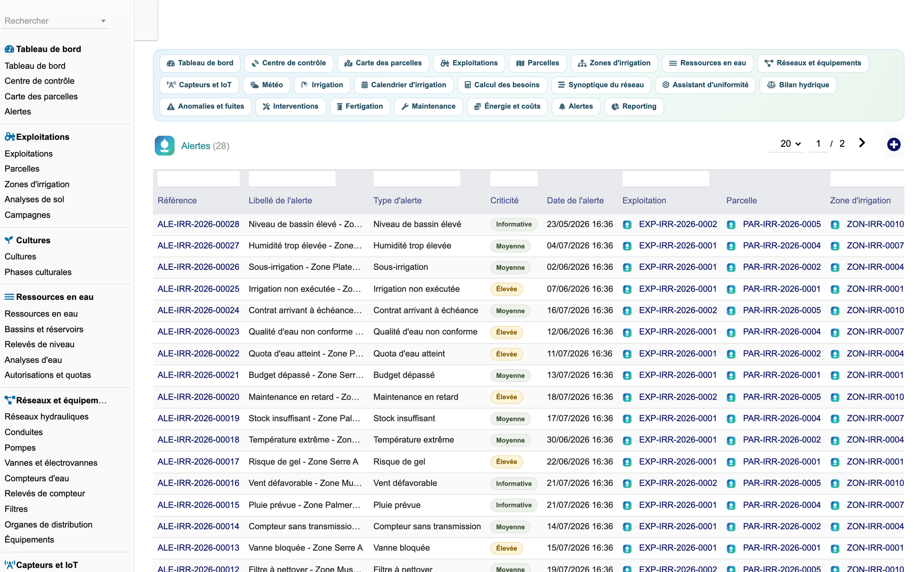Screen dimensions: 924x572
Task: Open exploitation icon in ALE-IRR-2026-00025 row
Action: click(627, 289)
